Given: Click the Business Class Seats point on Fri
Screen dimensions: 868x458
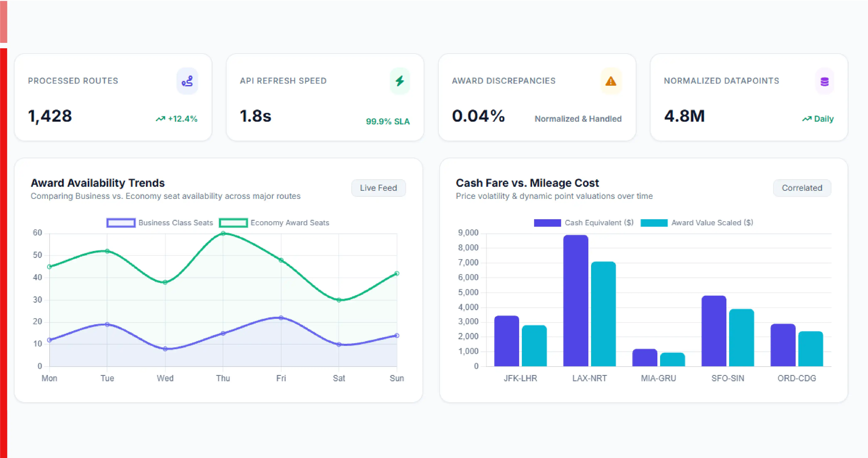Looking at the screenshot, I should click(x=281, y=318).
